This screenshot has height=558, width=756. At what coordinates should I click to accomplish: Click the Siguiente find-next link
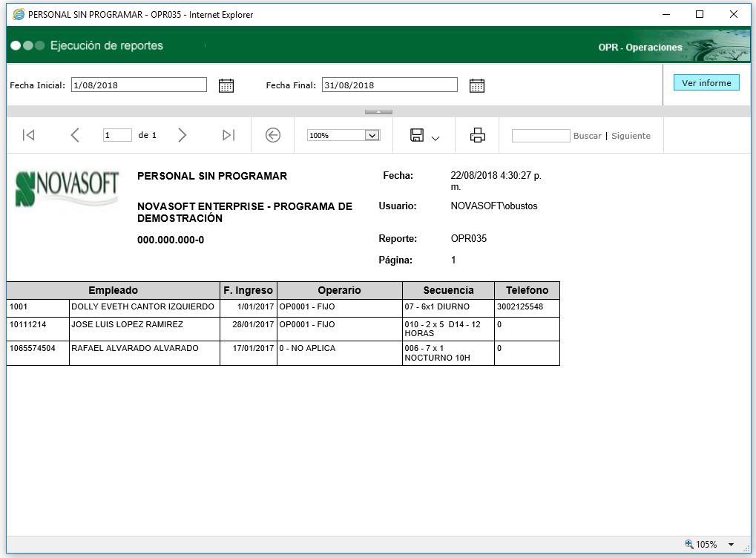(631, 136)
